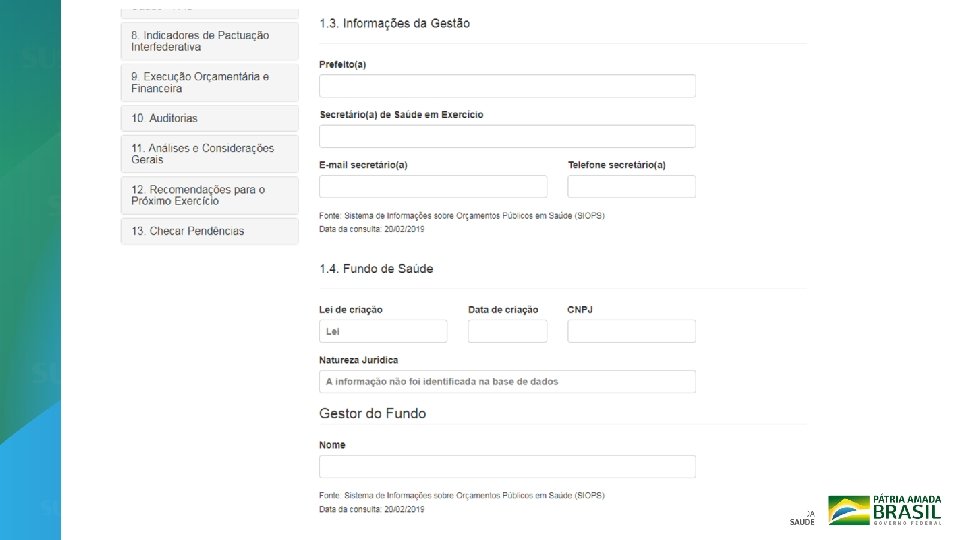Viewport: 960px width, 540px height.
Task: Focus the Gestor do Fundo Nome field
Action: pyautogui.click(x=507, y=466)
